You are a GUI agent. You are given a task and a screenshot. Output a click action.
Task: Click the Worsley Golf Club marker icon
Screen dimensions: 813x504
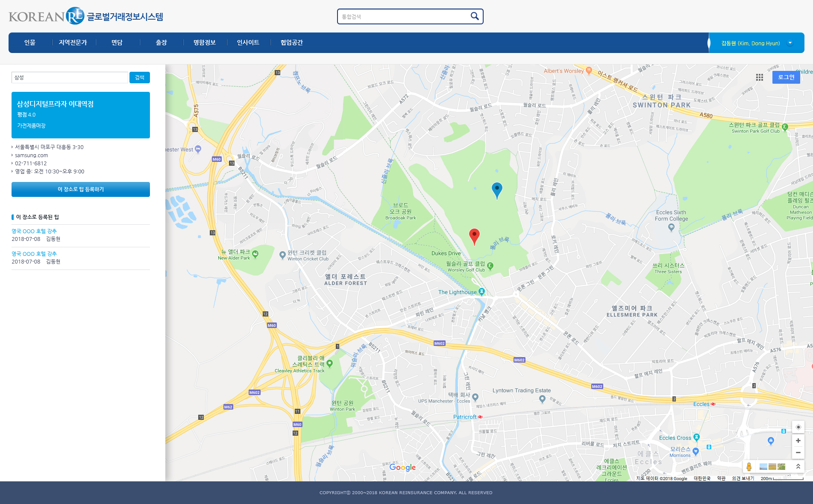[490, 266]
